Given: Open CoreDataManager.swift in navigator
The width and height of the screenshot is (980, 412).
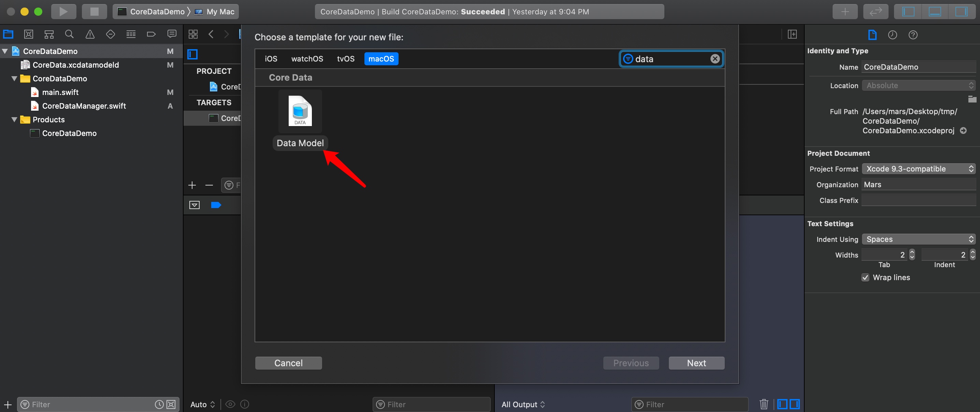Looking at the screenshot, I should pyautogui.click(x=84, y=106).
